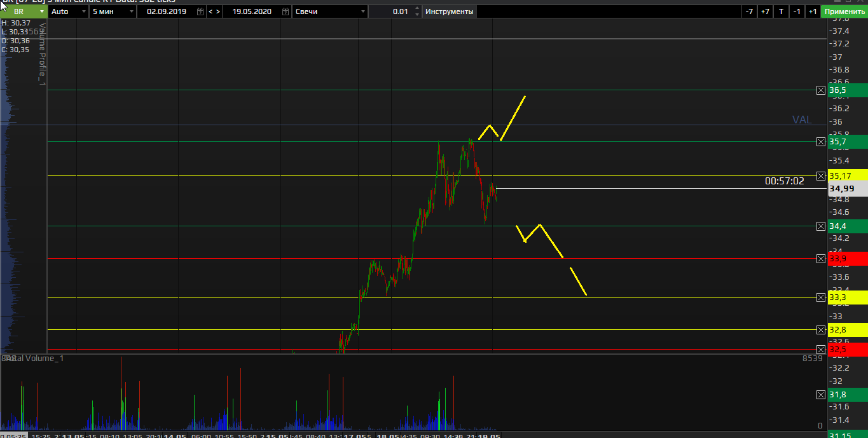
Task: Shift the date range forward with > arrow
Action: 219,11
